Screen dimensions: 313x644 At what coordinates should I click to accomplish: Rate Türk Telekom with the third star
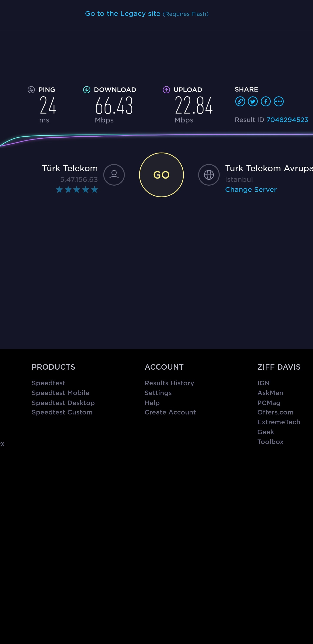(x=77, y=190)
